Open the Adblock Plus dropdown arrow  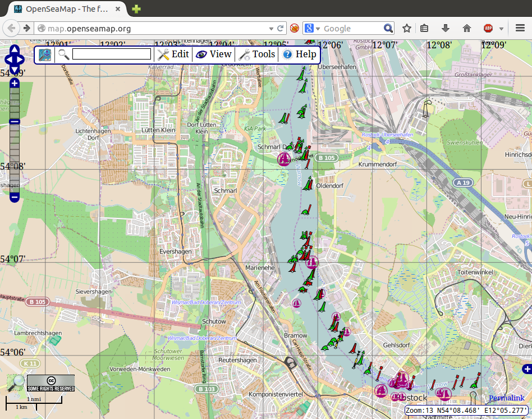pos(501,29)
